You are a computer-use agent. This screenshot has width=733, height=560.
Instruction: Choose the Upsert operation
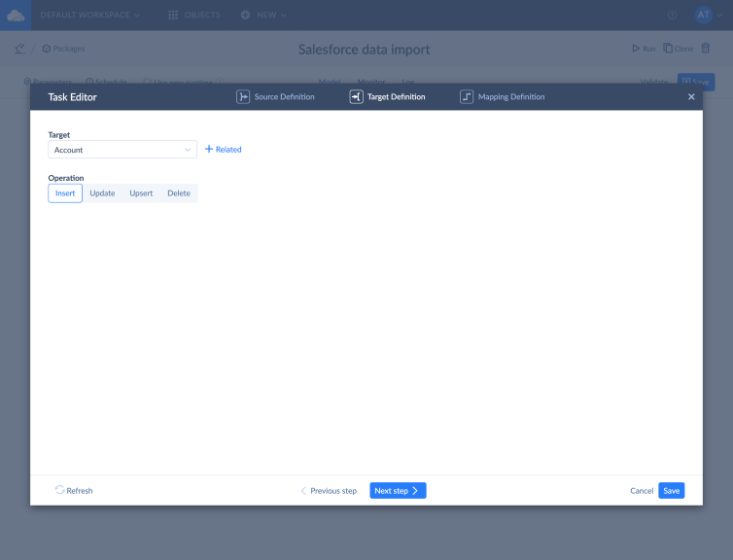click(x=141, y=193)
